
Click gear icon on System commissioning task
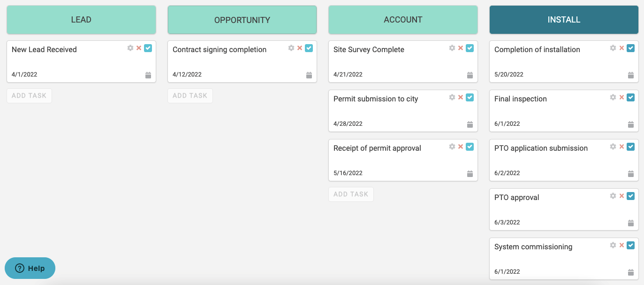[x=613, y=245]
